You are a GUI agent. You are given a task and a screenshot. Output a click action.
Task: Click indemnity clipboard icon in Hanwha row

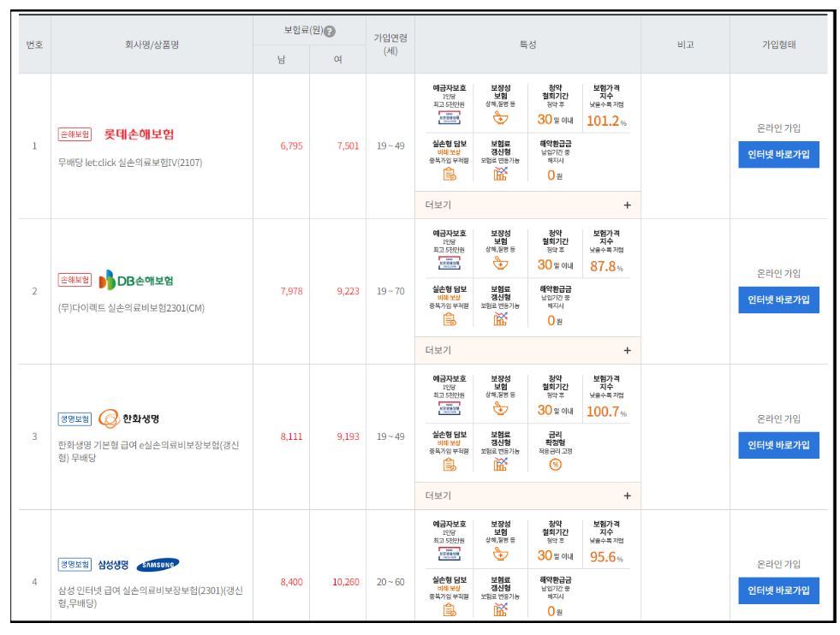pyautogui.click(x=450, y=465)
